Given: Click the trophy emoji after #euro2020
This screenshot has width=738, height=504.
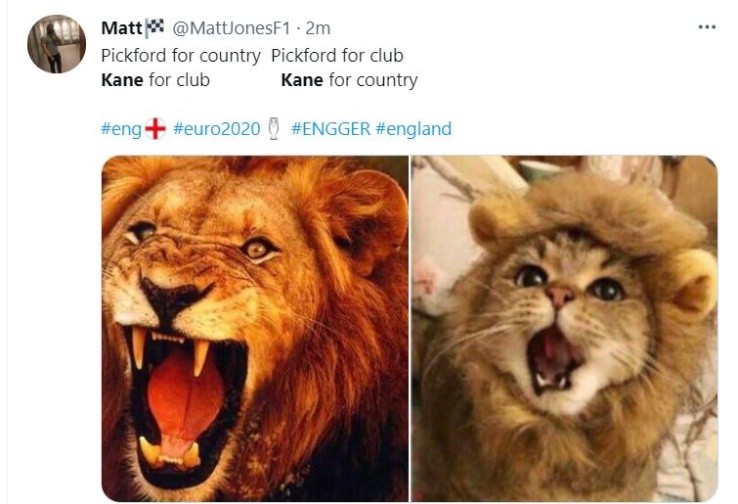Looking at the screenshot, I should tap(274, 129).
